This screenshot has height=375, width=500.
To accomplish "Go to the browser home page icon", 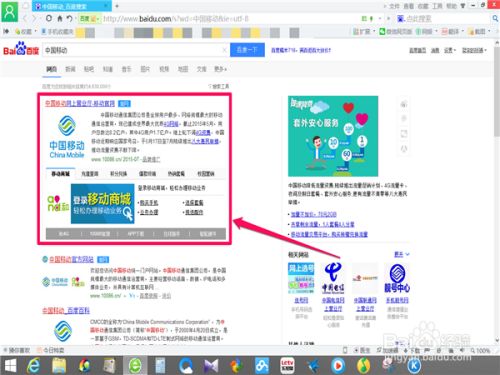I will coord(60,18).
